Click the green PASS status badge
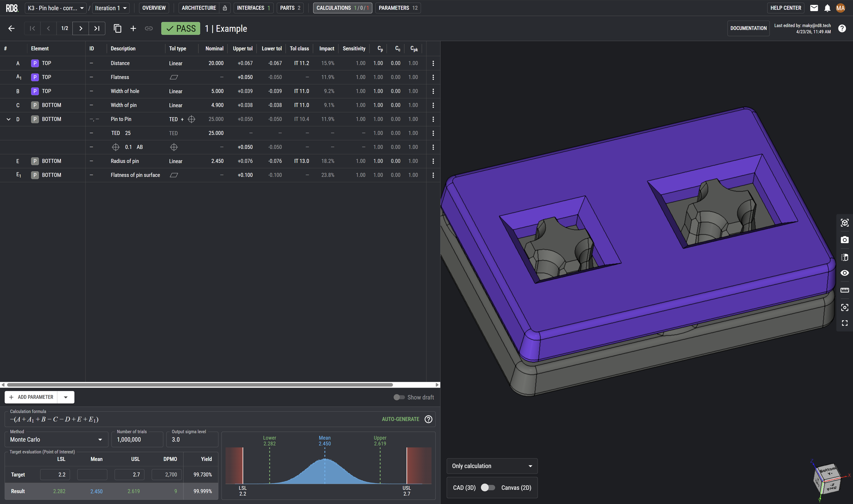This screenshot has width=853, height=504. [x=180, y=29]
